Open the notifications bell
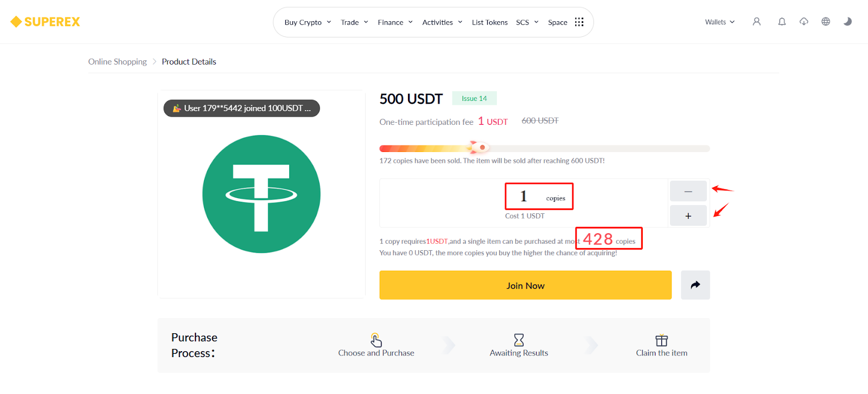Image resolution: width=868 pixels, height=394 pixels. point(782,22)
